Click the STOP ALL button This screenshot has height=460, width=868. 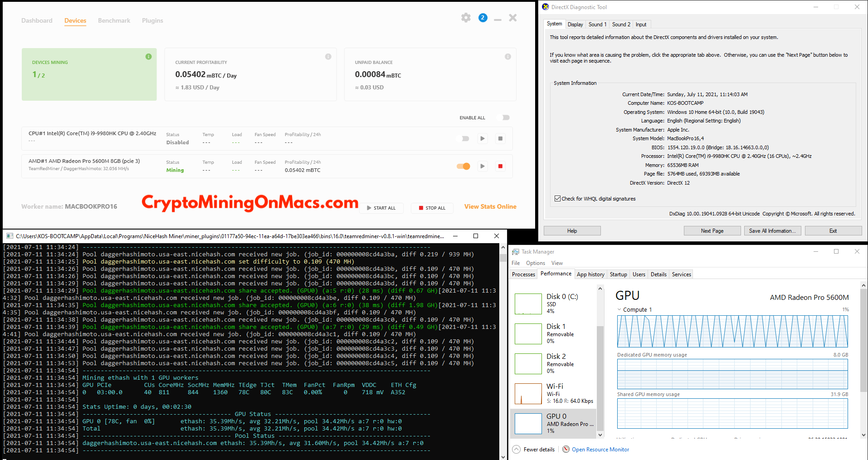(x=432, y=208)
